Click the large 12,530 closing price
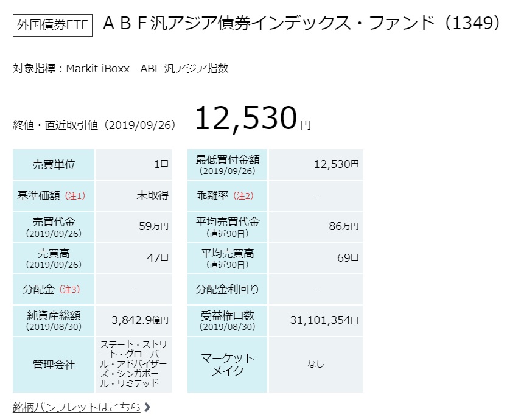The image size is (507, 420). tap(246, 118)
